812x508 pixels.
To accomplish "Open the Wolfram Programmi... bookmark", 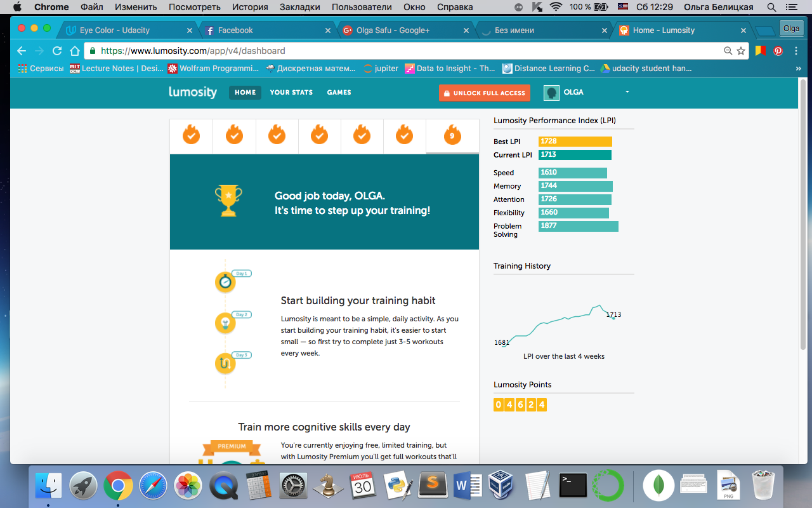I will 213,69.
